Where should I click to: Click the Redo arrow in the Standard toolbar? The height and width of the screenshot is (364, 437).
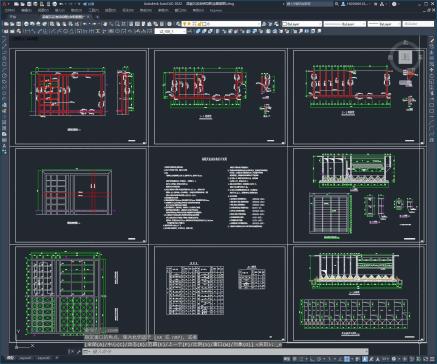tap(94, 24)
